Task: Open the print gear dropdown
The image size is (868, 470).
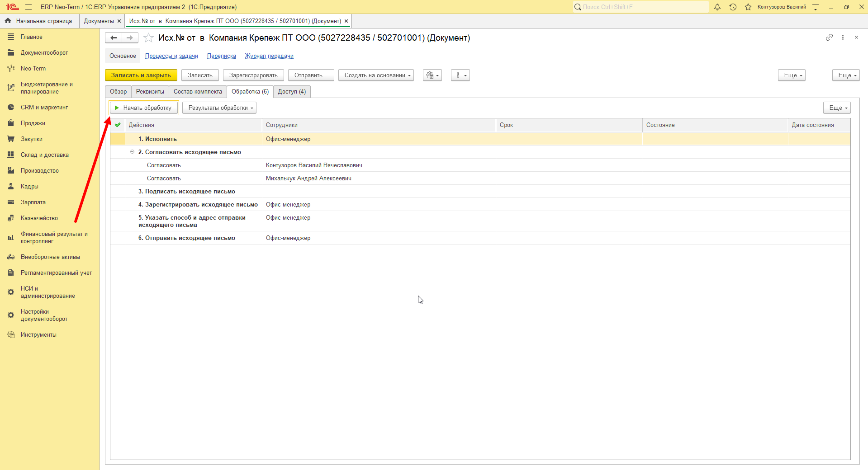Action: (x=432, y=75)
